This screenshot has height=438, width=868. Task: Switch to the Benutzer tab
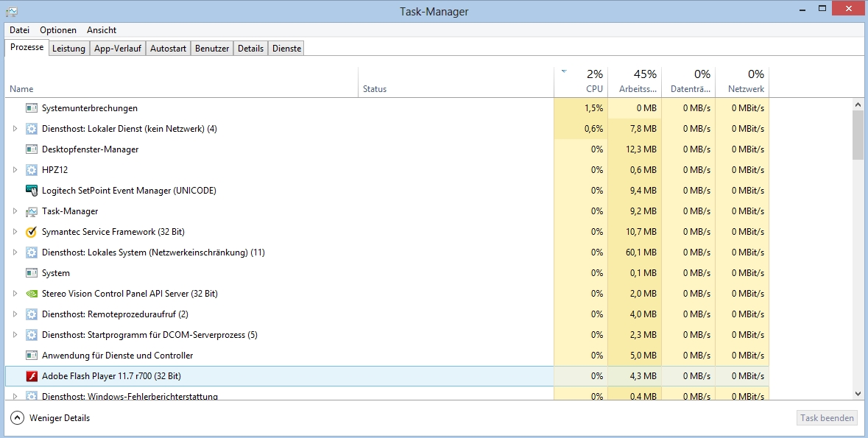pos(212,48)
